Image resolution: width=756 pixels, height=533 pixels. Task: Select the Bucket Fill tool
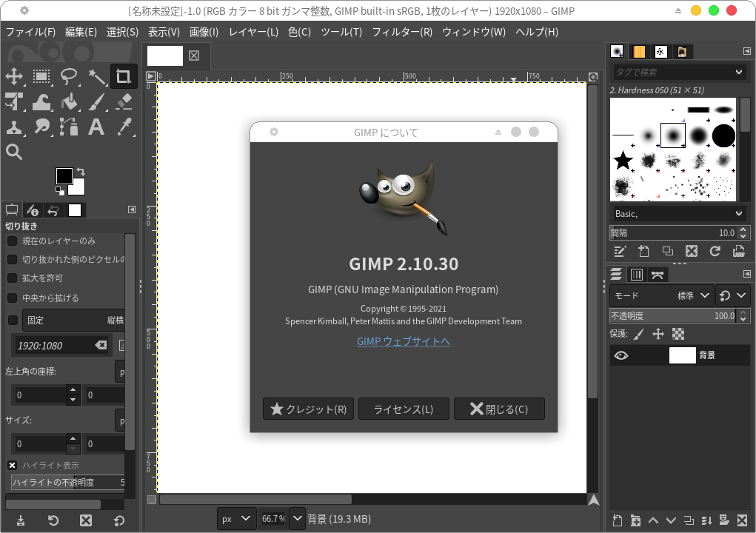[x=69, y=101]
